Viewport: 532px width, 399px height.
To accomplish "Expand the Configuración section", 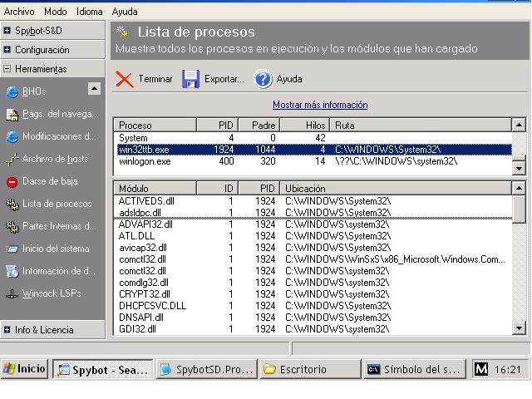I will click(52, 50).
